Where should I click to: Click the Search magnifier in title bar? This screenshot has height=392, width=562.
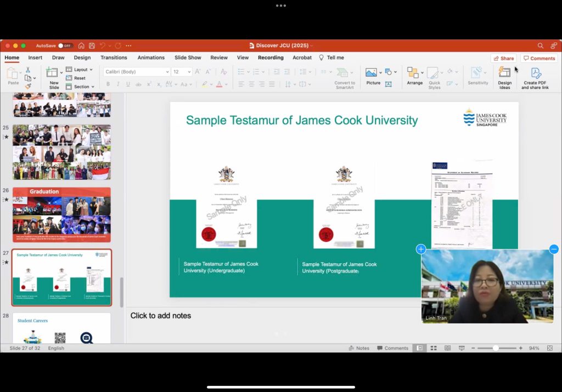(x=541, y=46)
